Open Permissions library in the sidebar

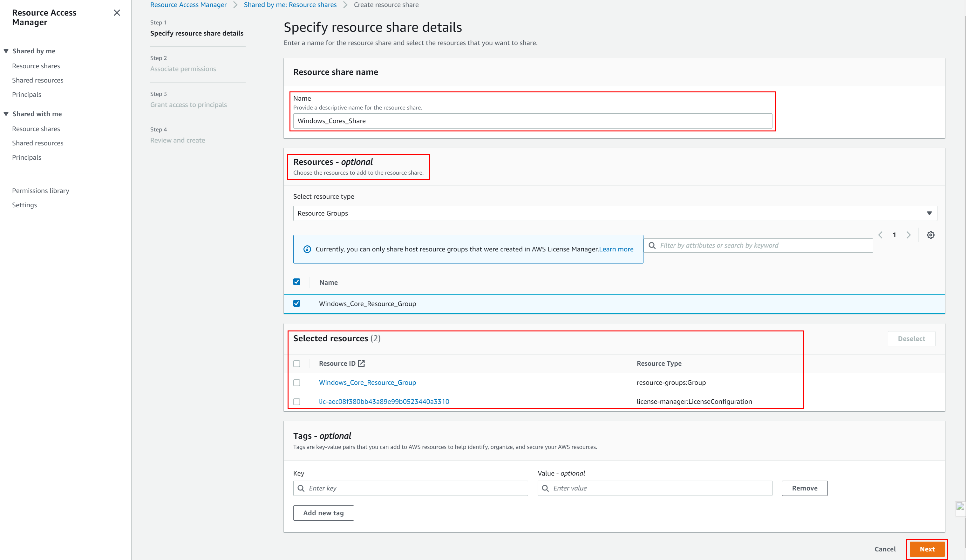40,190
